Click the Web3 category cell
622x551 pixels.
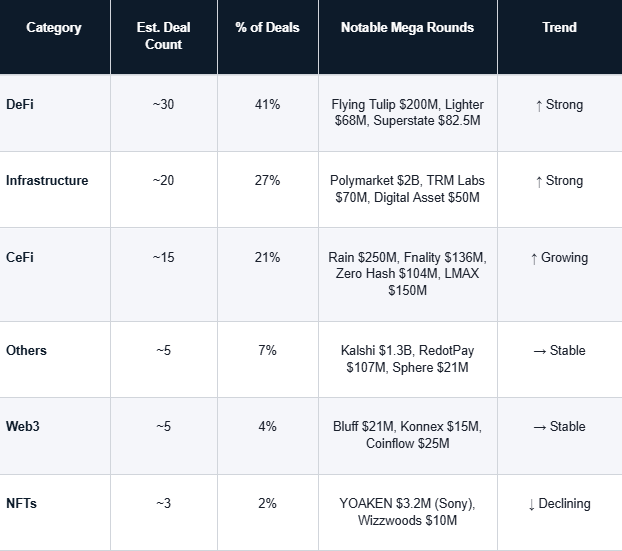pyautogui.click(x=22, y=427)
